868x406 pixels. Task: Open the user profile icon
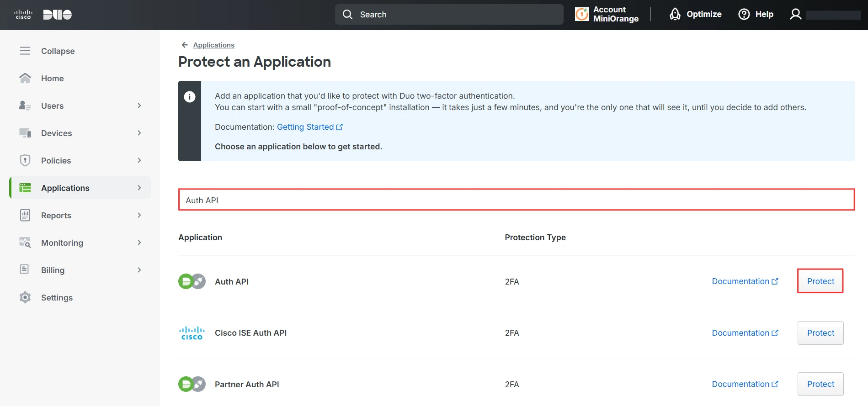point(795,14)
